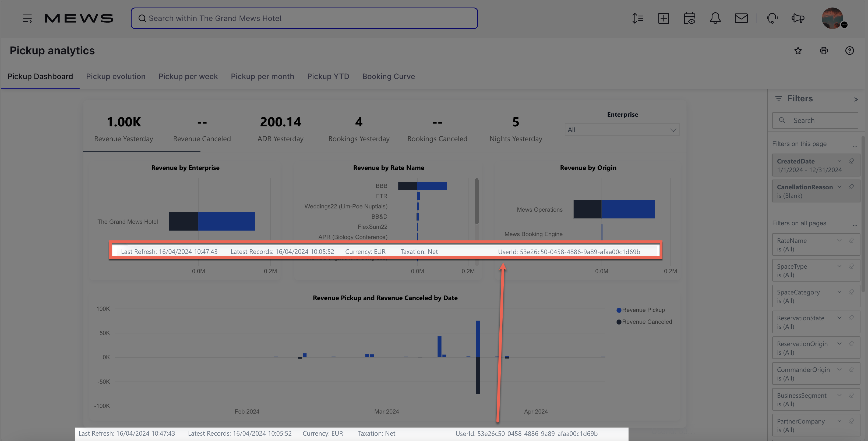Switch to the Pickup per month tab
Viewport: 868px width, 441px height.
[262, 76]
